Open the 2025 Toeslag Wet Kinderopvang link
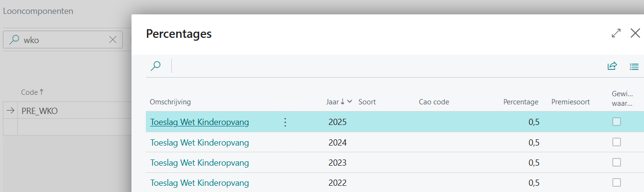The image size is (644, 192). tap(200, 122)
